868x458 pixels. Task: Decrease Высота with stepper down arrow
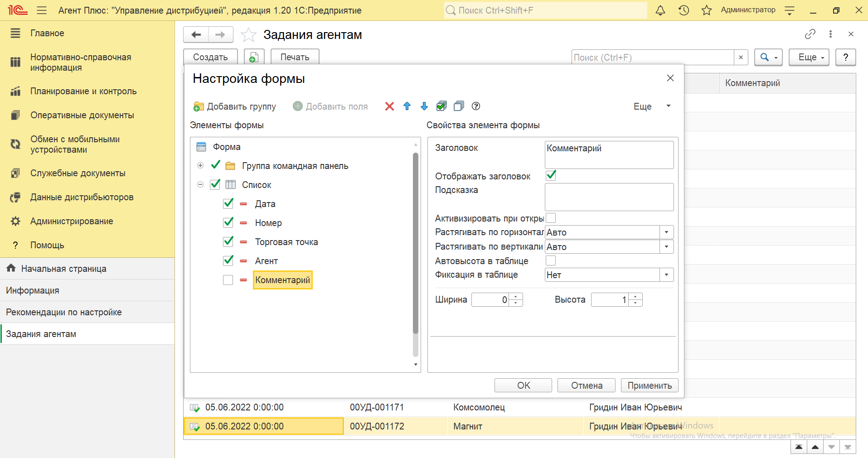(635, 303)
